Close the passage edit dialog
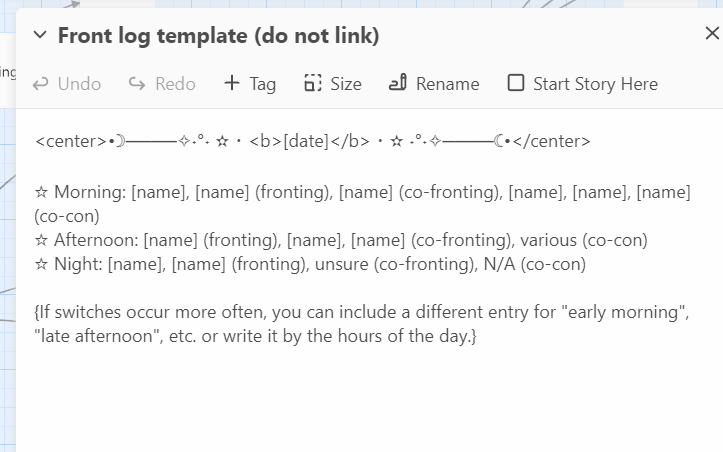Viewport: 723px width, 452px height. tap(712, 34)
